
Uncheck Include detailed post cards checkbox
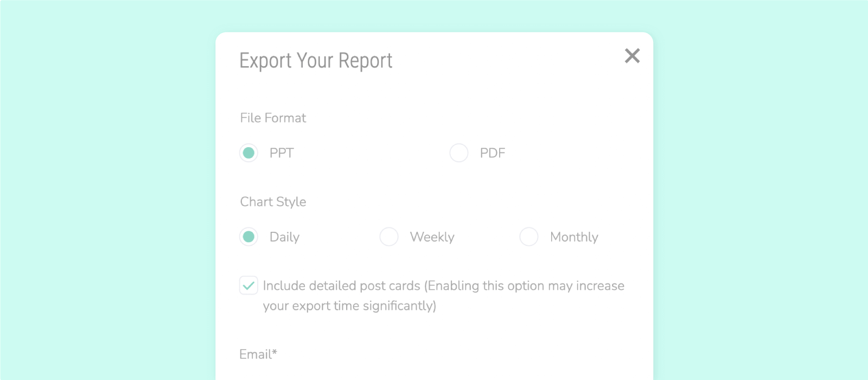(x=248, y=286)
